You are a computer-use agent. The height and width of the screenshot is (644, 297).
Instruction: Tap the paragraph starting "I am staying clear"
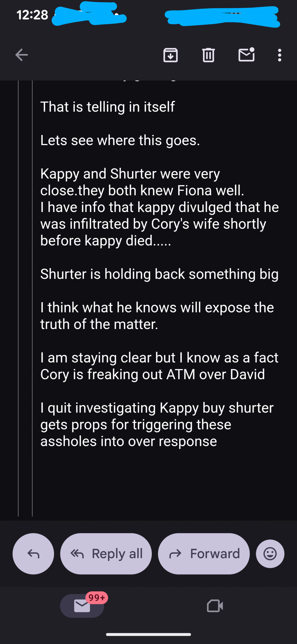pos(159,366)
